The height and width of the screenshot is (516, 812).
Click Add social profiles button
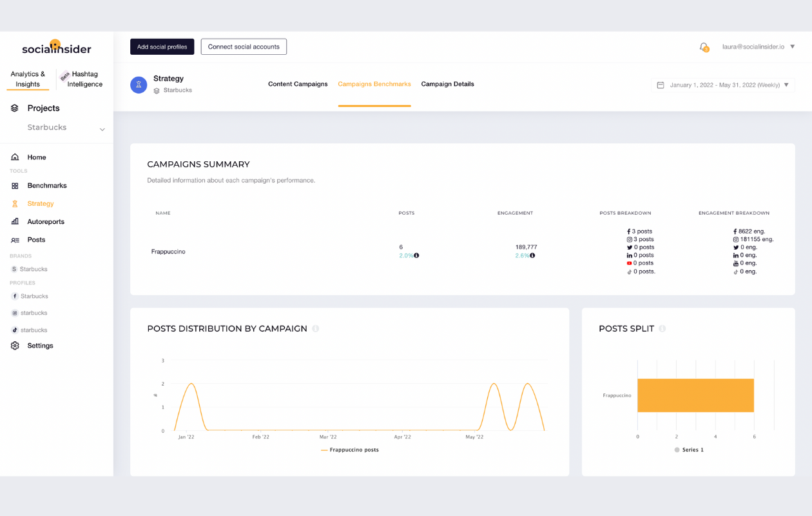[162, 46]
